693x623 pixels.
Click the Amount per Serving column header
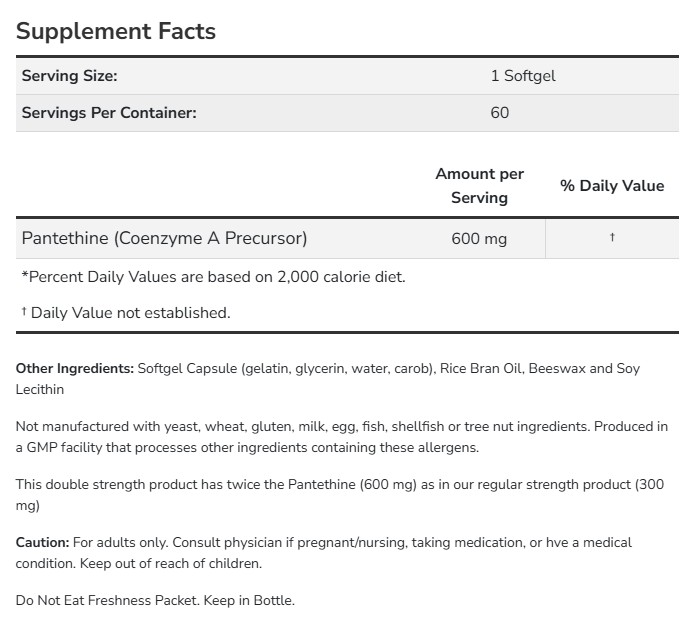click(479, 186)
